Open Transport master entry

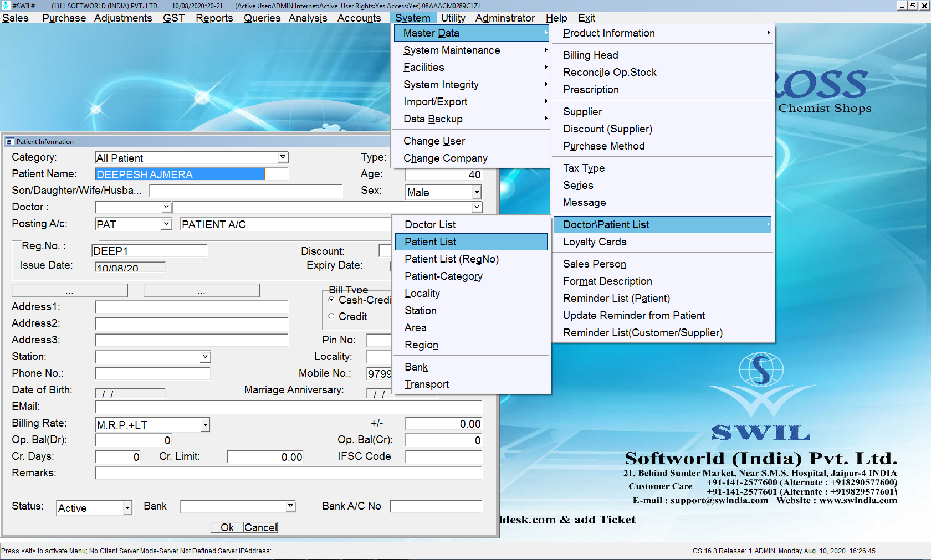471,384
